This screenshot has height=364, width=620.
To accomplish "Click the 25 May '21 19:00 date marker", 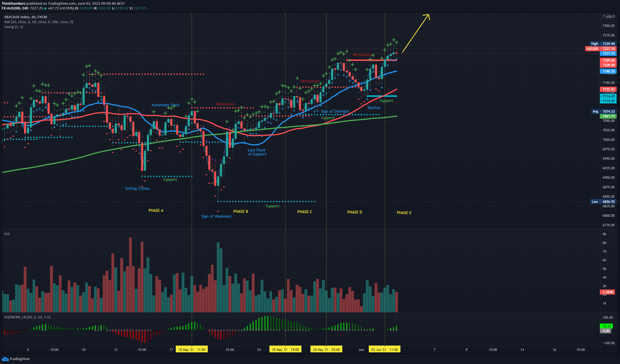I will [x=285, y=350].
